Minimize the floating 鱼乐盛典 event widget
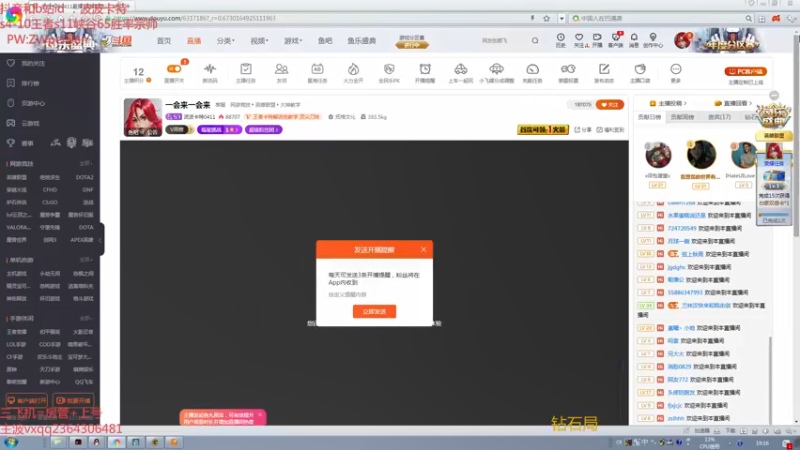Screen dimensions: 800x450 point(774,95)
